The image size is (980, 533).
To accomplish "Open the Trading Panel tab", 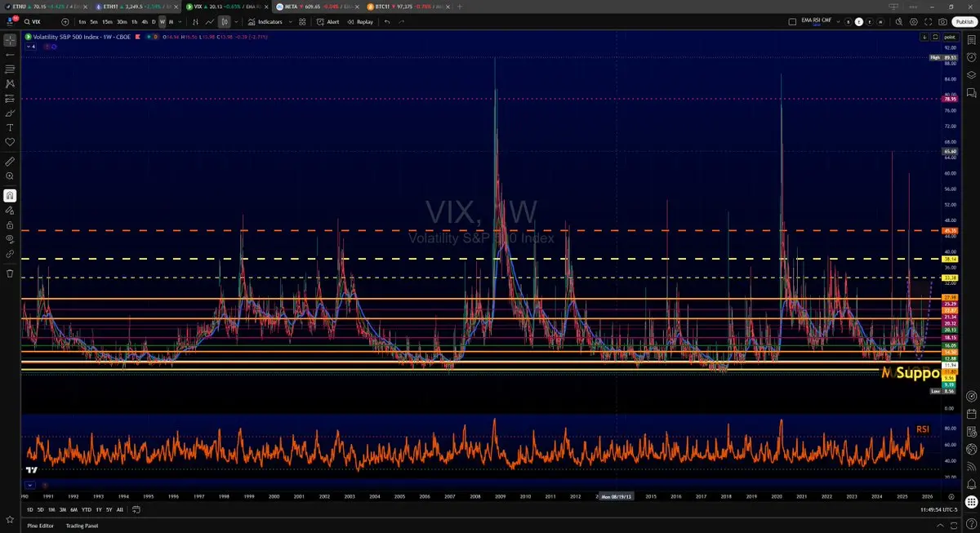I will [x=82, y=526].
